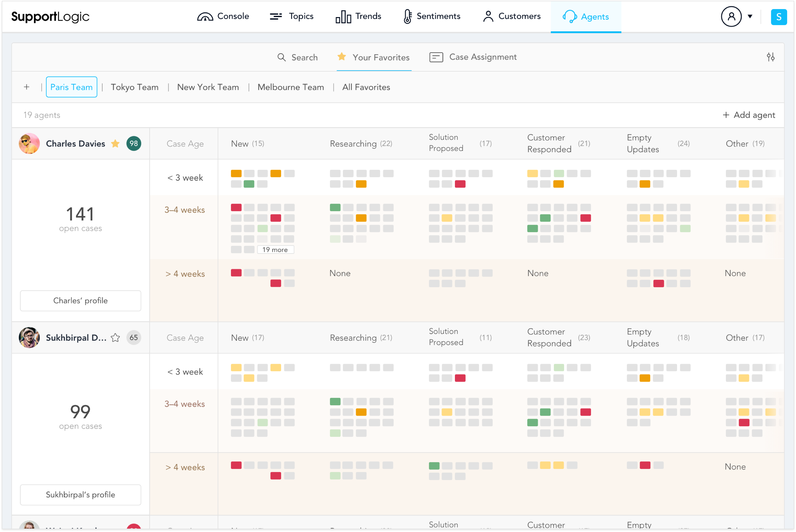Screen dimensions: 796x532
Task: Click Charles Davies' score badge 98
Action: (134, 143)
